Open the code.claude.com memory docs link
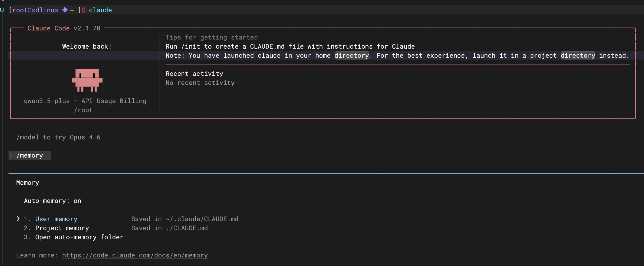 [135, 255]
